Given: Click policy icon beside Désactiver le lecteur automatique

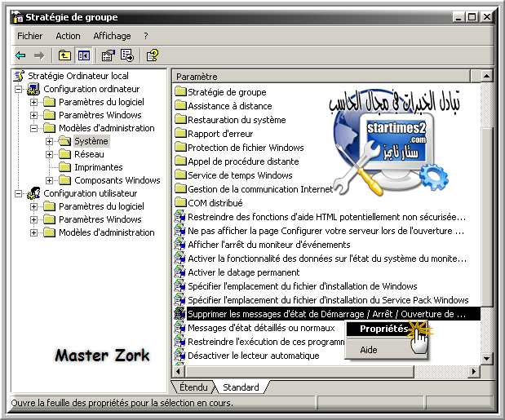Looking at the screenshot, I should (179, 355).
